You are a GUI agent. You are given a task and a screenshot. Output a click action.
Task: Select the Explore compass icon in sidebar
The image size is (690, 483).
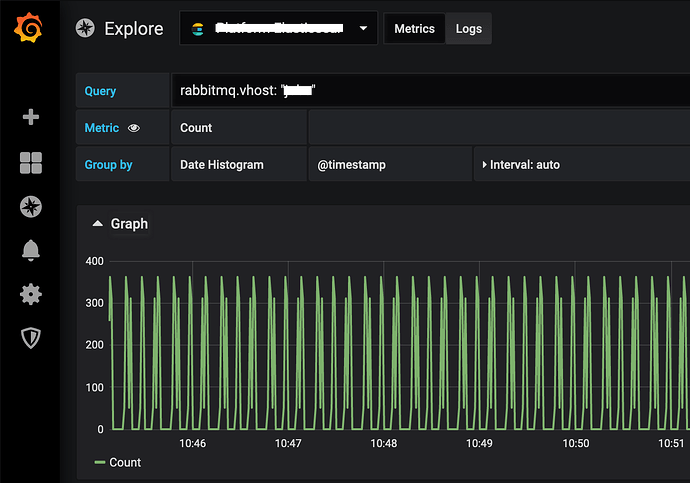click(x=30, y=207)
